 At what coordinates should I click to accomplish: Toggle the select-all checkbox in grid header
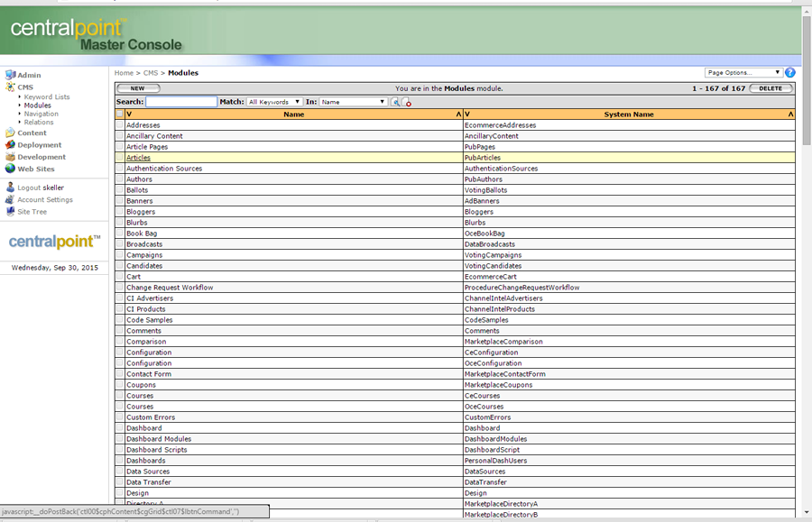(120, 114)
